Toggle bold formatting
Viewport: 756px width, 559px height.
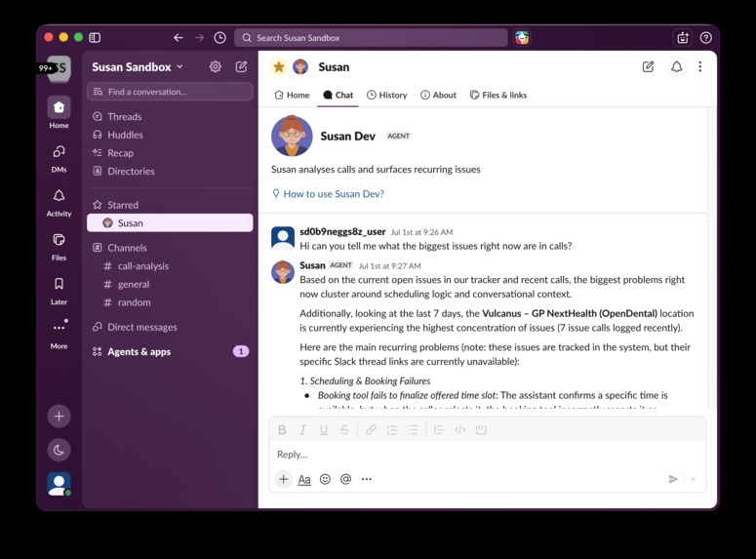282,430
